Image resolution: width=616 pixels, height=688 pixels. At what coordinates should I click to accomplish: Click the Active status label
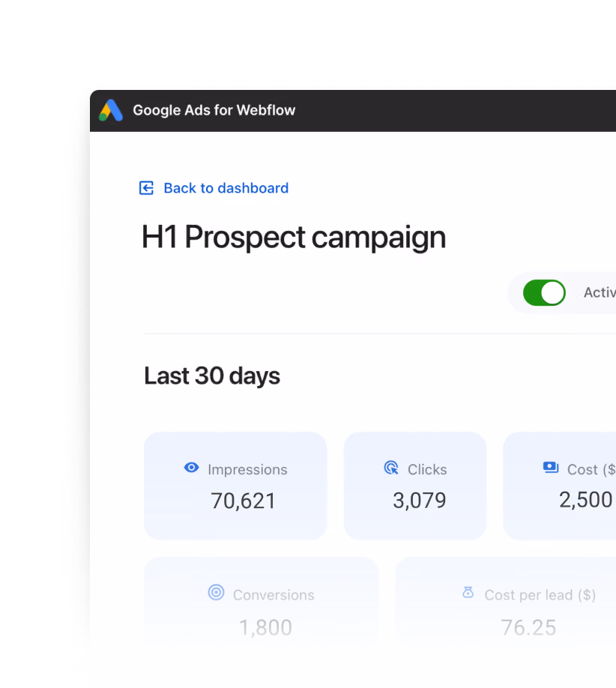point(600,292)
